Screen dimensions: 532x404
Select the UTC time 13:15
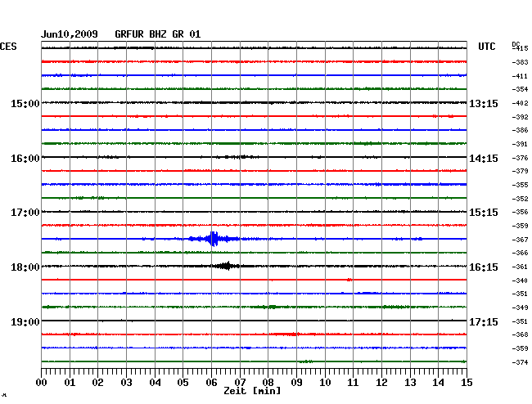point(484,103)
